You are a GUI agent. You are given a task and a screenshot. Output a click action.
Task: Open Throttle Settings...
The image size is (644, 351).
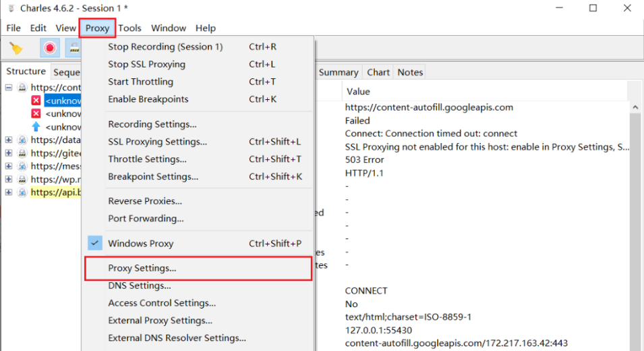tap(198, 159)
